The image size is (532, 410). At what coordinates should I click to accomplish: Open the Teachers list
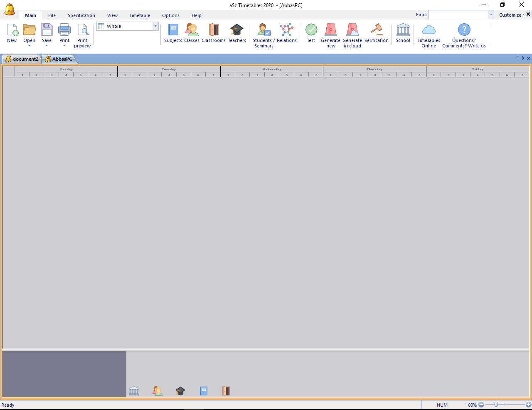237,33
